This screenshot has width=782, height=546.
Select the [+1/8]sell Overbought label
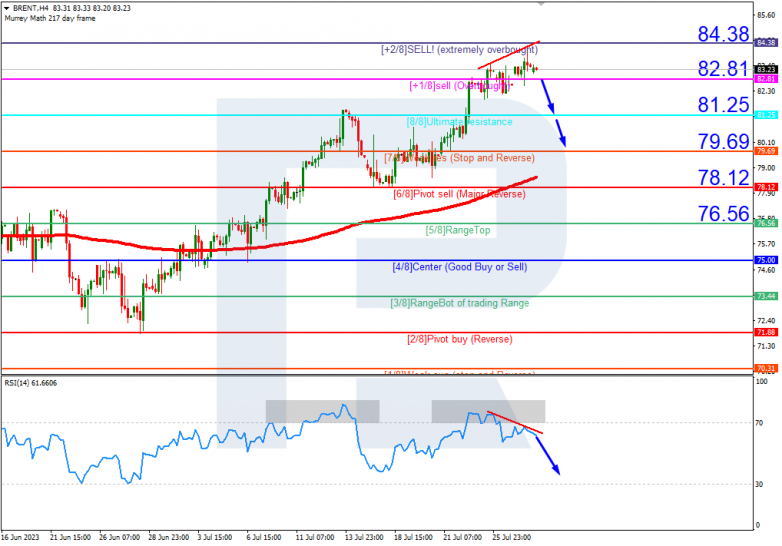pos(459,86)
